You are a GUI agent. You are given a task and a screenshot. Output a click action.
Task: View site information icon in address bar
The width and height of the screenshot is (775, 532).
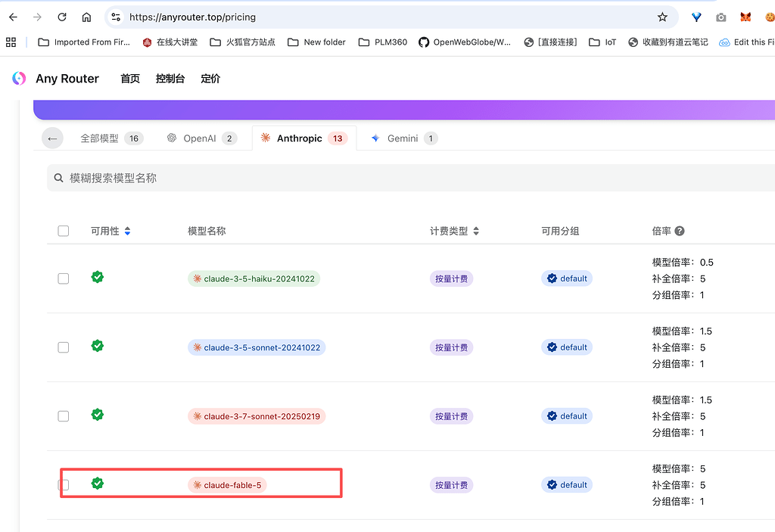coord(116,17)
